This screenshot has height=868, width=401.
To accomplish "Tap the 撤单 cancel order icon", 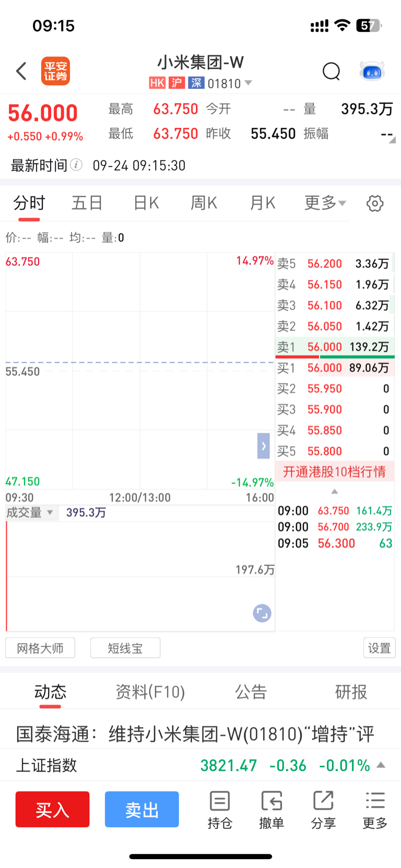I will click(x=272, y=810).
